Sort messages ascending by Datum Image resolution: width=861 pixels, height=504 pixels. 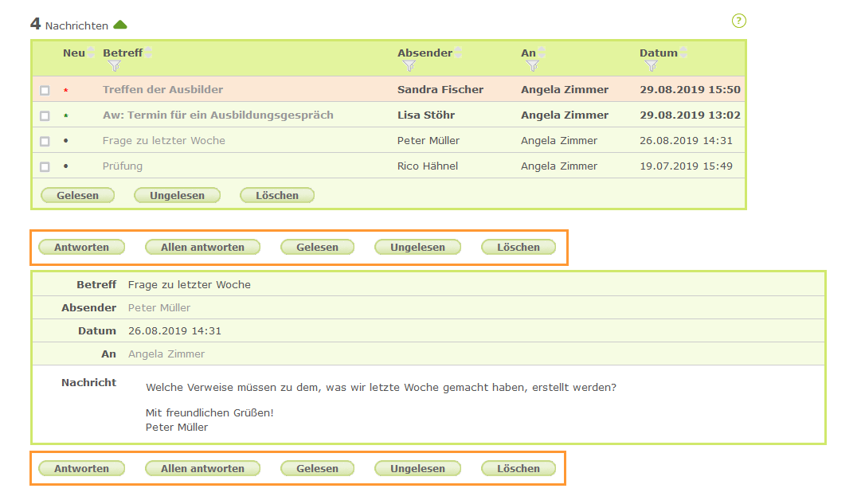683,50
